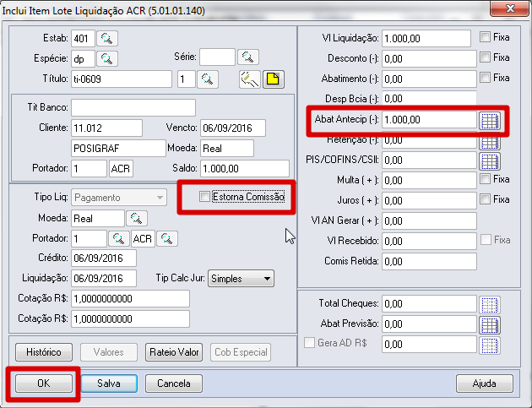Click the Saldo field
The height and width of the screenshot is (408, 532).
tap(245, 169)
